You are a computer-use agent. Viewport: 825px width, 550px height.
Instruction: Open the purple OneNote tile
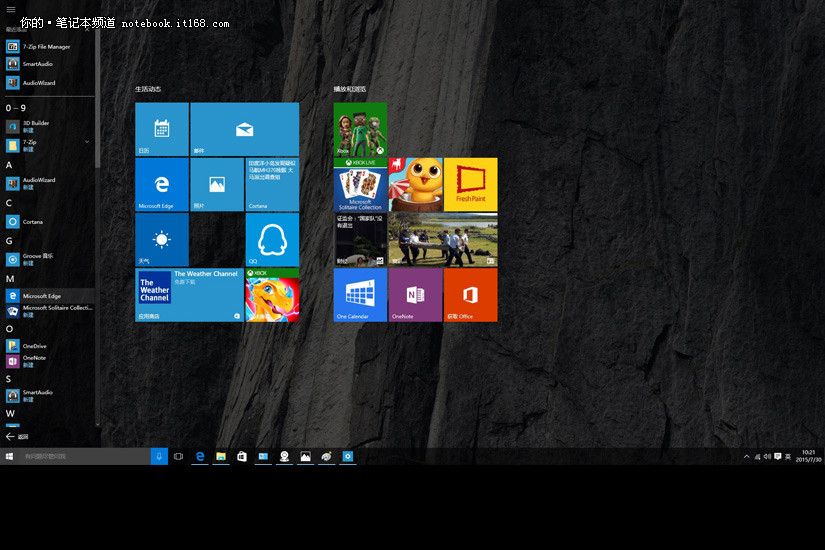(415, 295)
